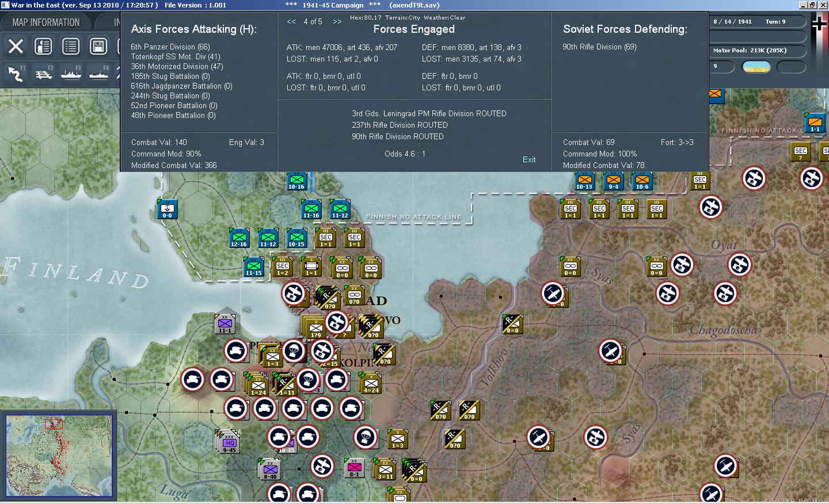Select 36th Motorized Division (47) entry

click(177, 66)
